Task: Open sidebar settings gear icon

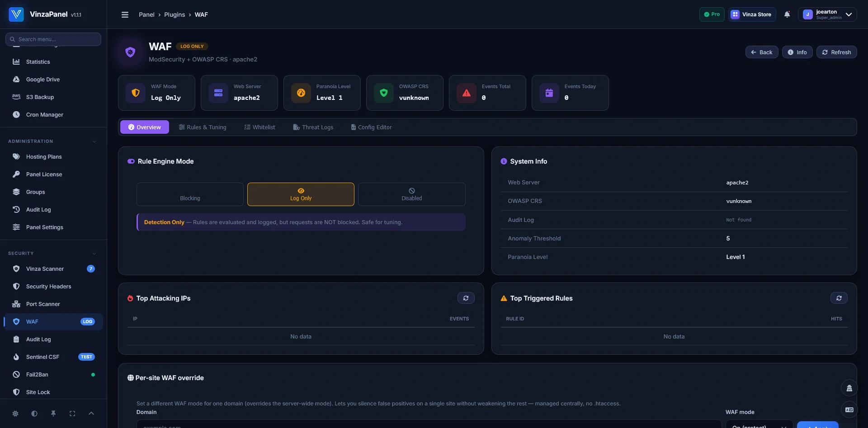Action: [x=15, y=414]
